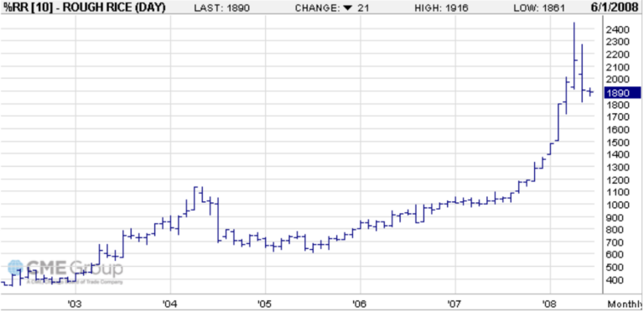
Task: Select the '04 year axis marker
Action: click(169, 304)
